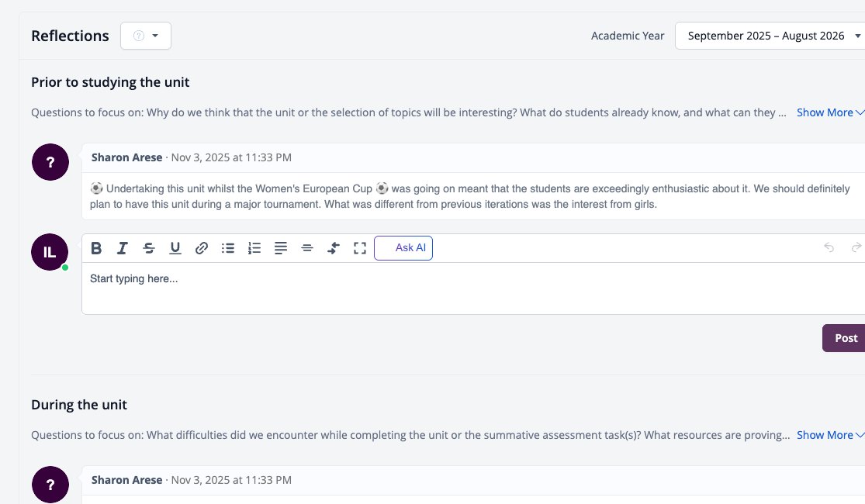
Task: Open the Ask AI assistant
Action: (403, 248)
